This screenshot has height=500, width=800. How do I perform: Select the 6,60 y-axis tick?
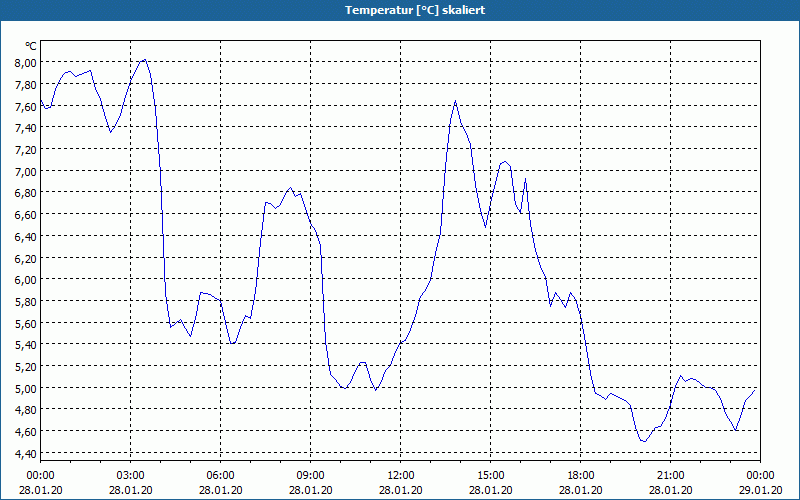(26, 214)
